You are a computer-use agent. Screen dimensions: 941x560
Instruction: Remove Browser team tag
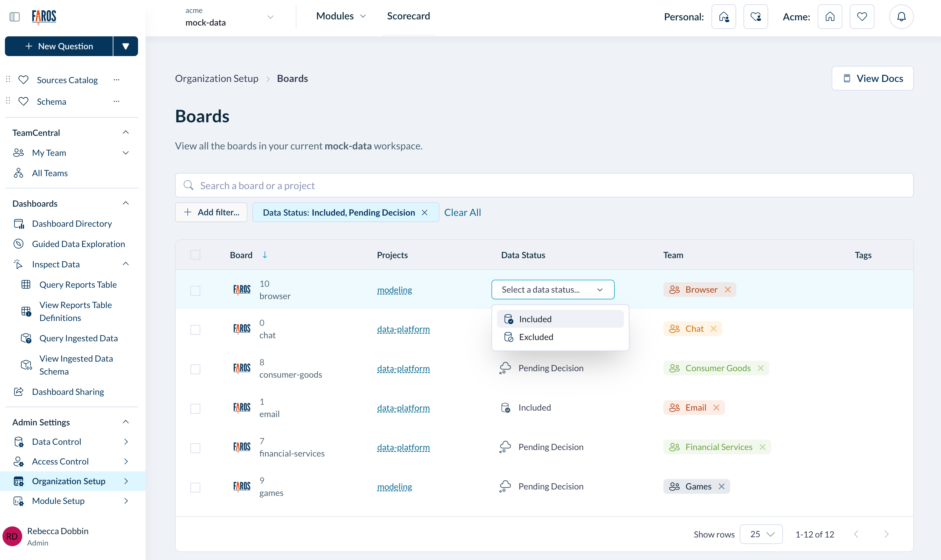pyautogui.click(x=728, y=290)
